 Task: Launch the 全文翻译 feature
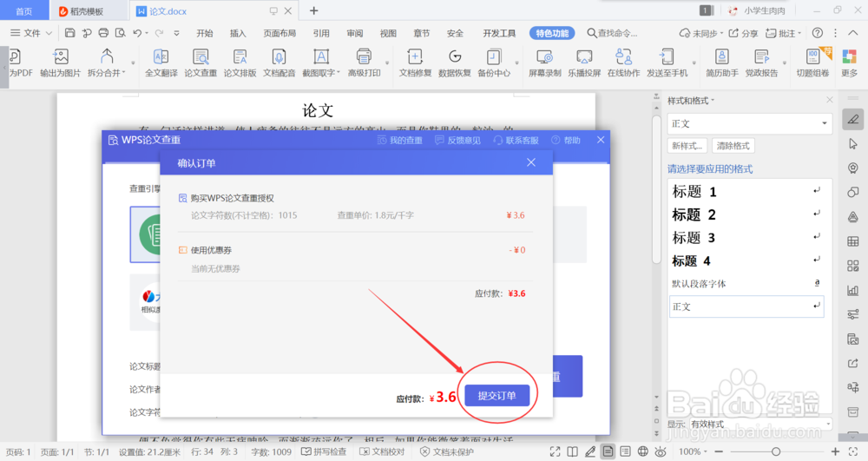161,63
